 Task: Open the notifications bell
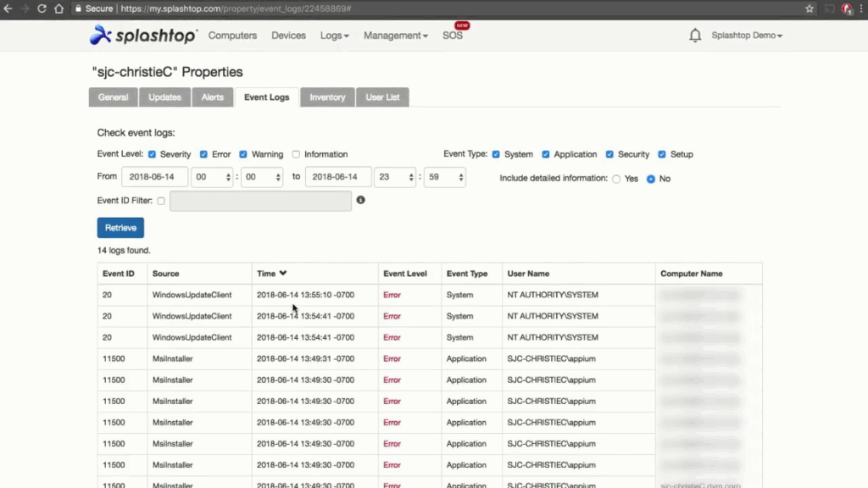click(x=695, y=36)
